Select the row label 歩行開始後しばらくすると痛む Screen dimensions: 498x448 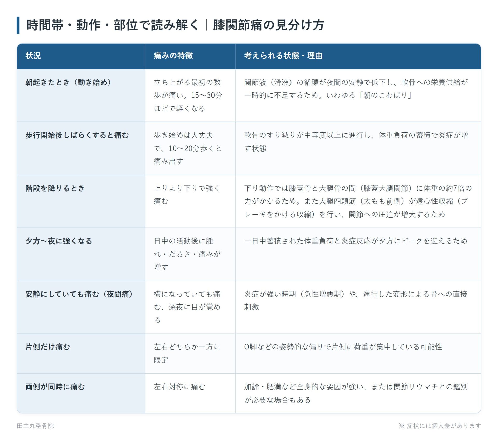coord(77,135)
